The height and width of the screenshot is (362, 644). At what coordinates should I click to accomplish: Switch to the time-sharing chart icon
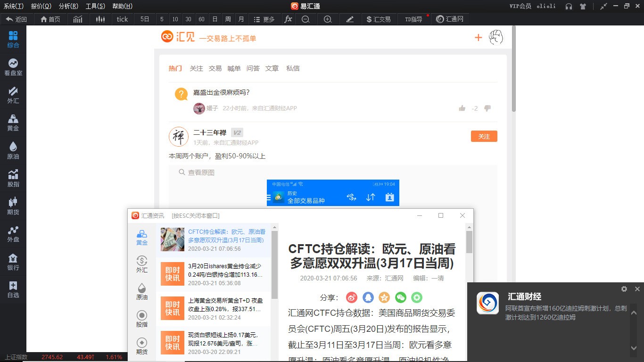coord(78,19)
